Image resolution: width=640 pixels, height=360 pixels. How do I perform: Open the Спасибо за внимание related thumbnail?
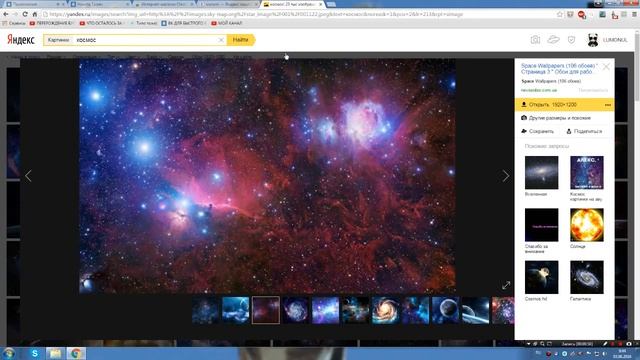[x=542, y=225]
